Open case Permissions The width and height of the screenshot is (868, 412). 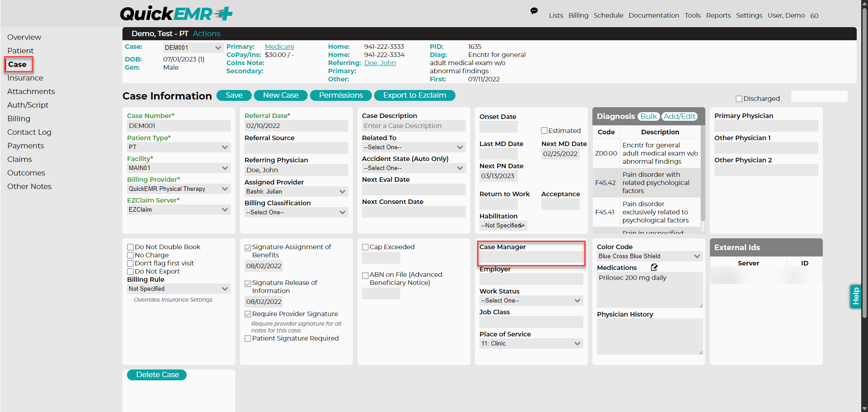point(341,95)
